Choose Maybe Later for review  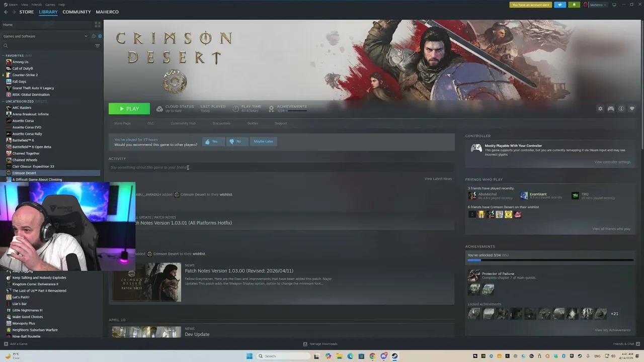pos(264,141)
